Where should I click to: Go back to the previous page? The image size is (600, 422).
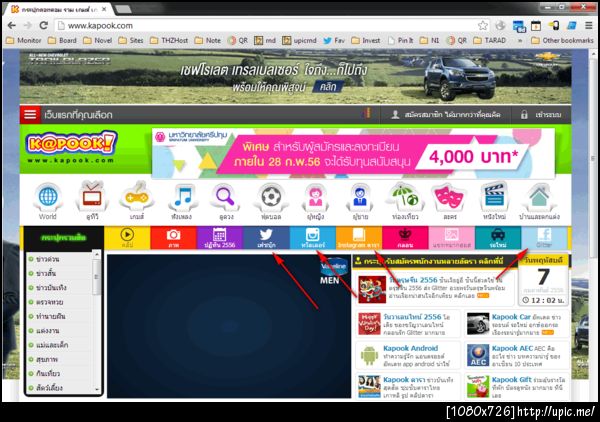(x=11, y=26)
